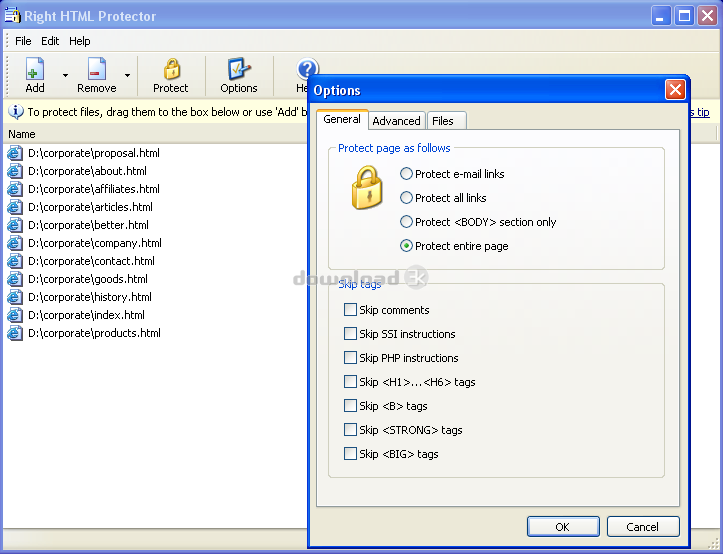Click the file icon beside about.html
Viewport: 723px width, 554px height.
pyautogui.click(x=14, y=171)
